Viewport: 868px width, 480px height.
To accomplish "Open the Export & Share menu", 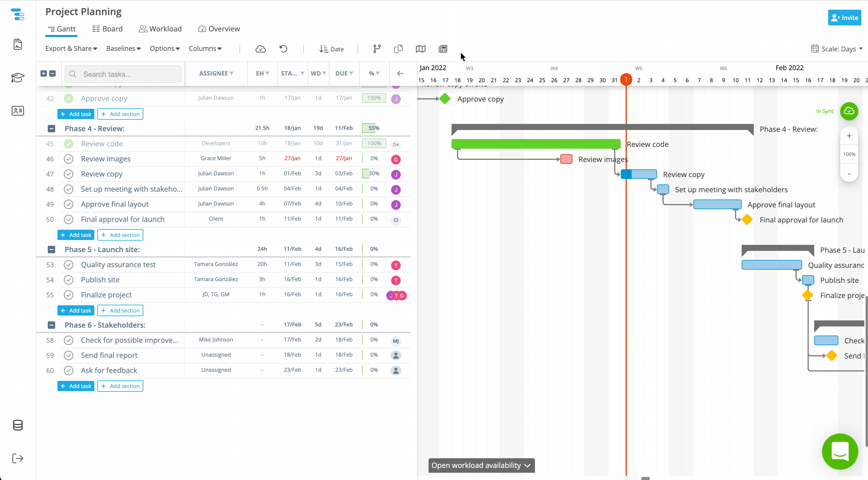I will pyautogui.click(x=71, y=48).
